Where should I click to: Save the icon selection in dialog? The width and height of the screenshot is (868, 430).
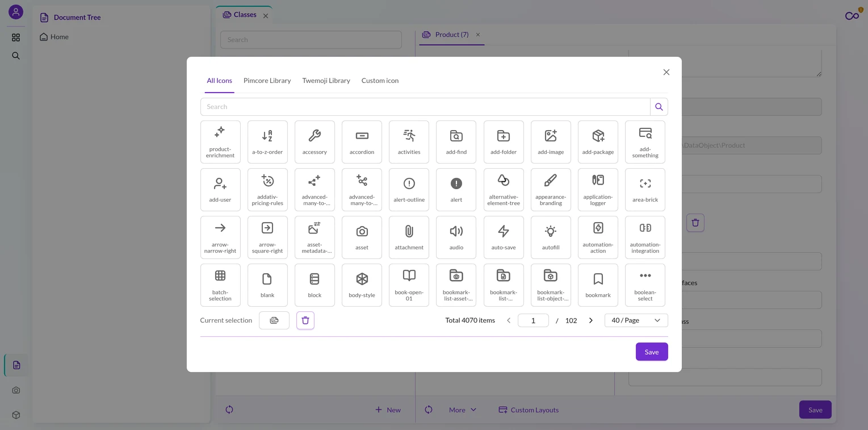(x=652, y=352)
